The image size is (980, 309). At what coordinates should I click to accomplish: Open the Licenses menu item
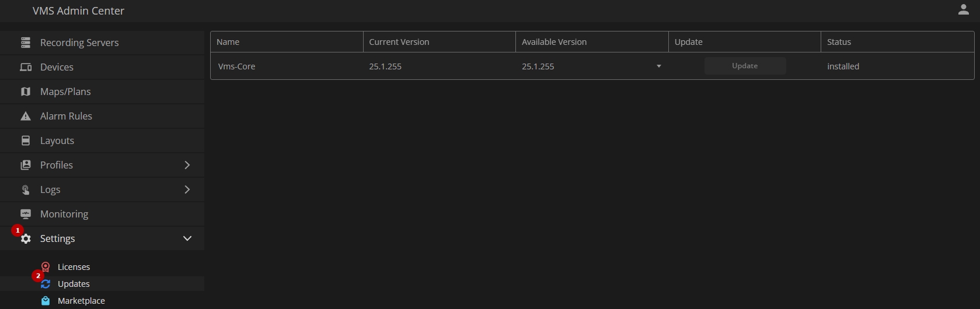[74, 267]
